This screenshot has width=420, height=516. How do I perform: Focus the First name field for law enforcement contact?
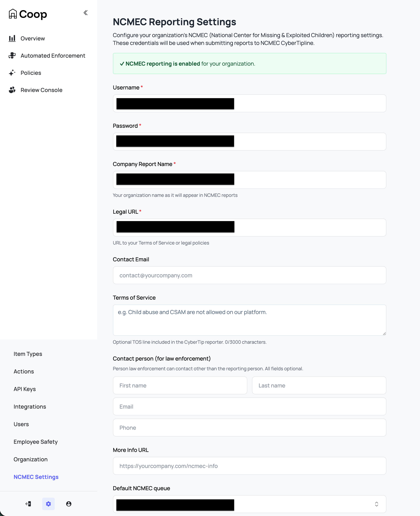[180, 385]
